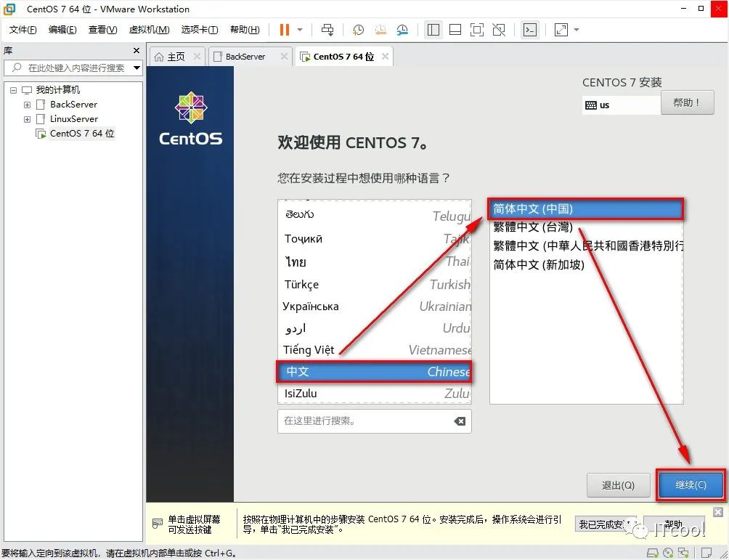Click the orange Pause virtual machine icon
The height and width of the screenshot is (560, 729).
(284, 30)
